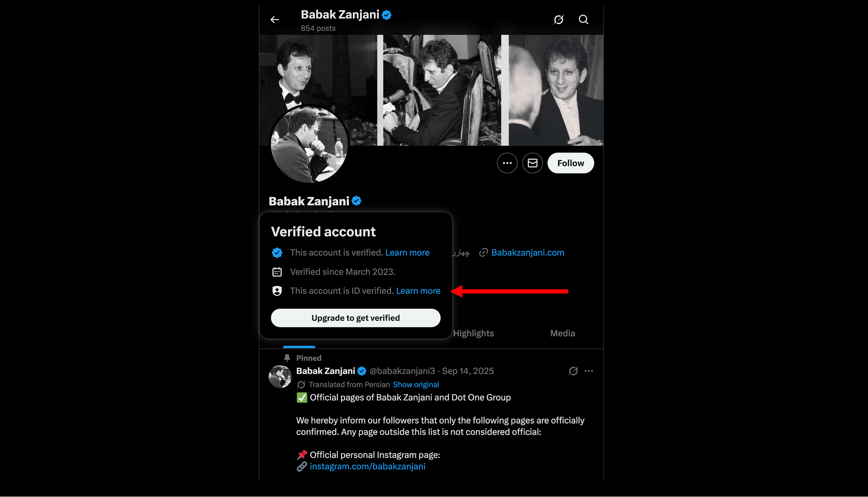This screenshot has height=497, width=868.
Task: Open the instagram.com/babakzanjani link
Action: tap(367, 466)
